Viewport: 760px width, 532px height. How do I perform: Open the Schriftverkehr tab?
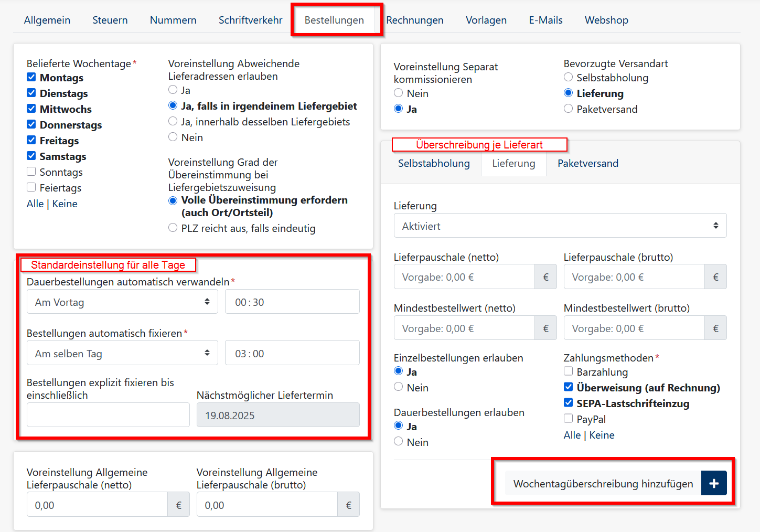(250, 20)
